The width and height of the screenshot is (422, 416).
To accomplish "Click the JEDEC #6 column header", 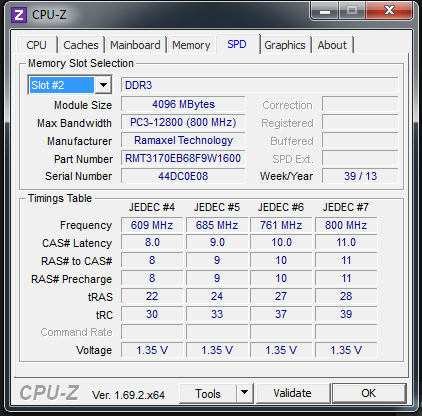I will (x=281, y=207).
